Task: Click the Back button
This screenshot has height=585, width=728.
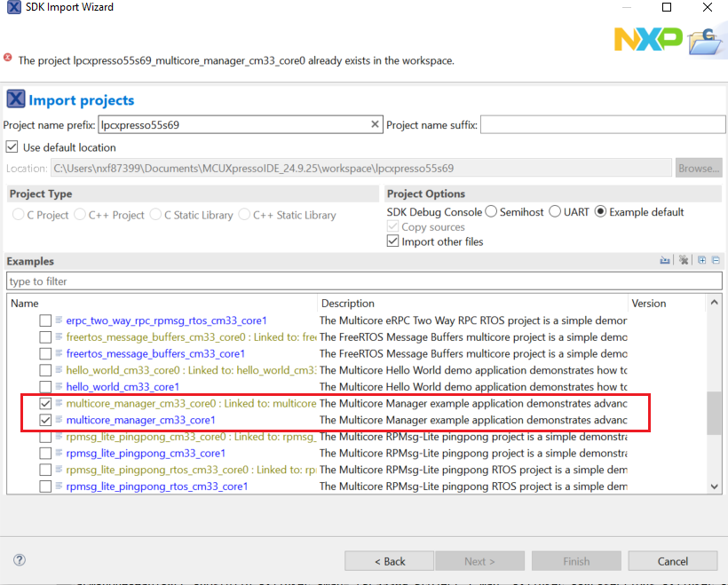Action: point(389,561)
